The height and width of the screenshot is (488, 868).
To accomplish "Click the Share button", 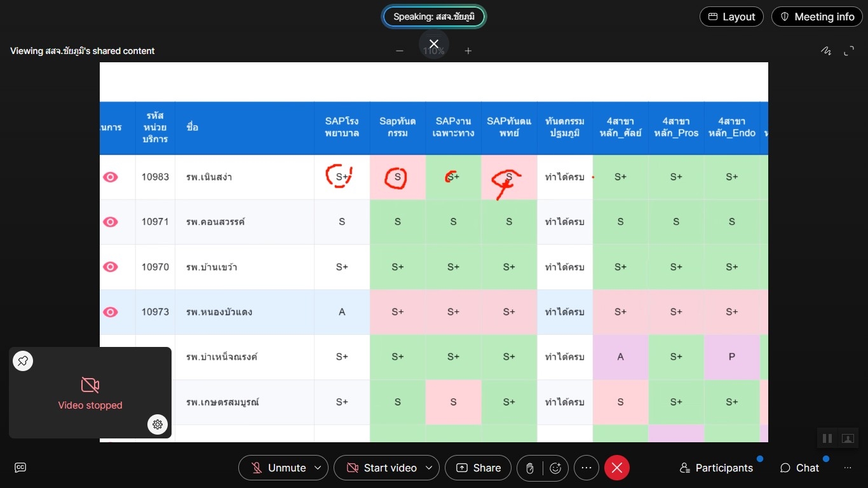I will click(478, 468).
